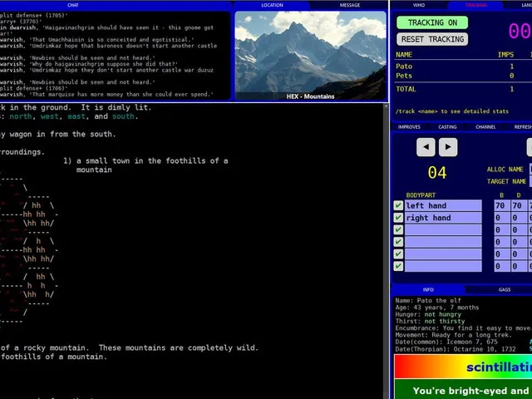Screen dimensions: 532x399
Task: Click the left hand bodypart name field
Action: [443, 205]
